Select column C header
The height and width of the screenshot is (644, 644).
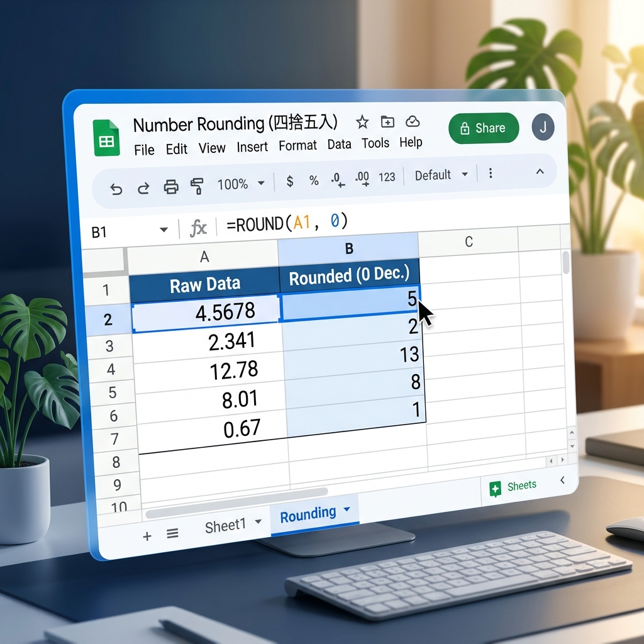(469, 241)
